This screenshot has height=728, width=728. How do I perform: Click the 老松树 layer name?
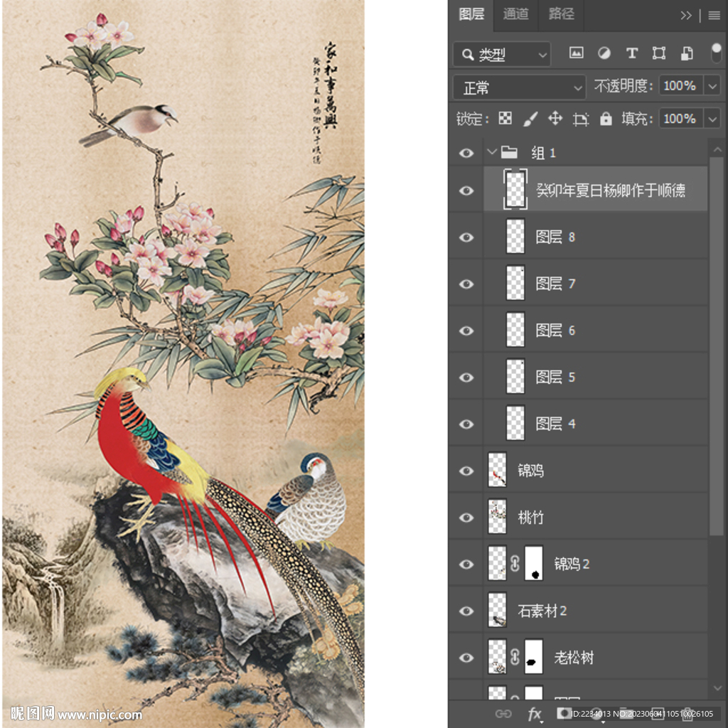click(574, 658)
